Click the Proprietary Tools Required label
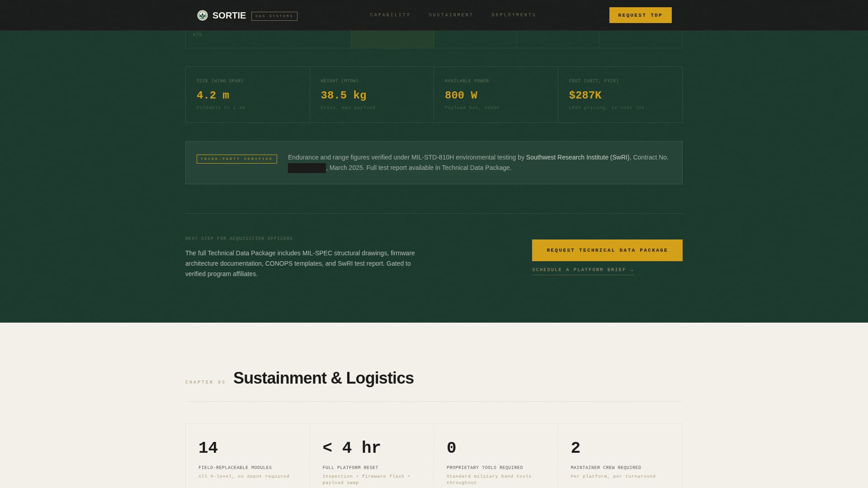The width and height of the screenshot is (868, 488). [485, 468]
